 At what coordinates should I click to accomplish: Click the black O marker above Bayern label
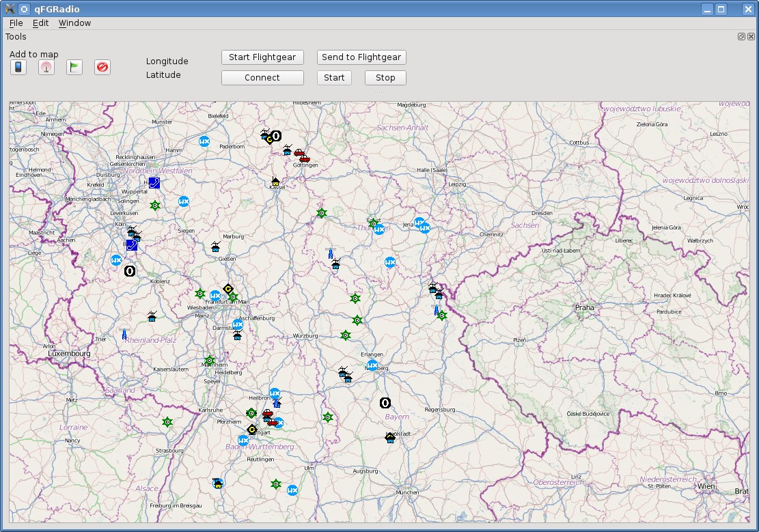click(x=385, y=403)
